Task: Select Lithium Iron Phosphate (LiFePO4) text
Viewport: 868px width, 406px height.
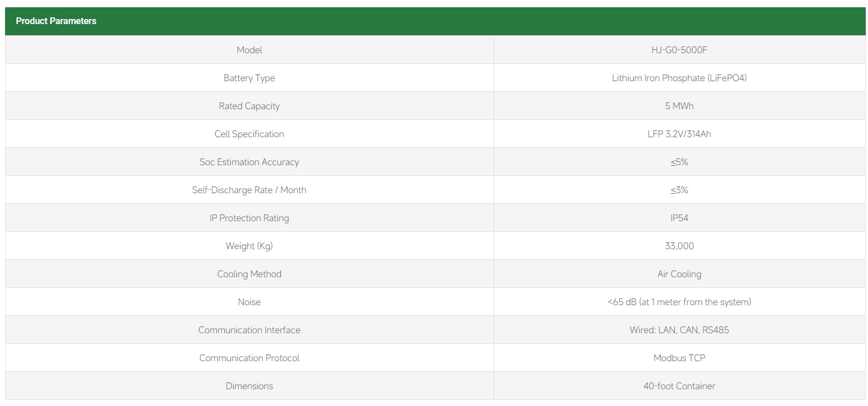Action: pos(679,78)
